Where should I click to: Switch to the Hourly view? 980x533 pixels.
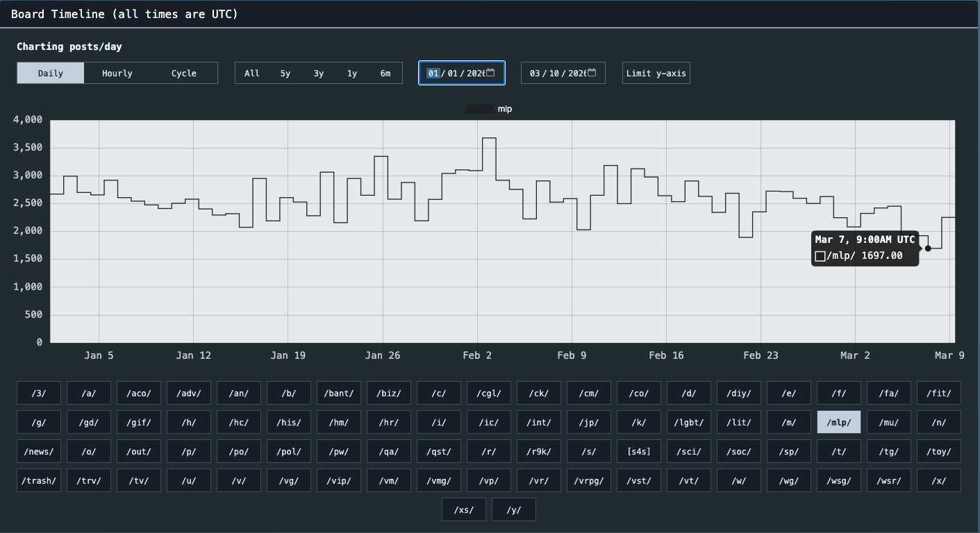pyautogui.click(x=117, y=73)
